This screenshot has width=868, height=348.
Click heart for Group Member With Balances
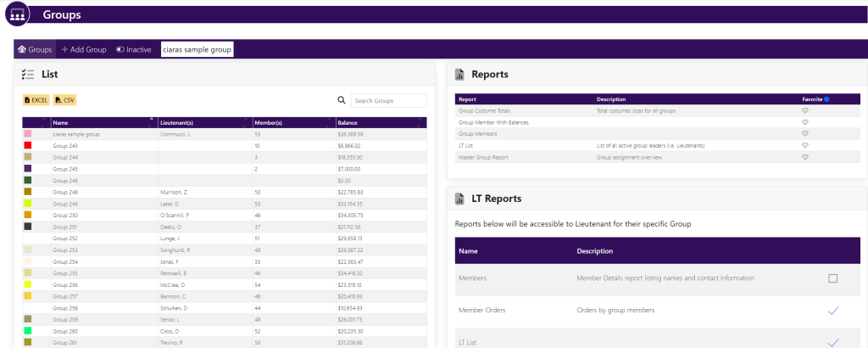click(804, 122)
